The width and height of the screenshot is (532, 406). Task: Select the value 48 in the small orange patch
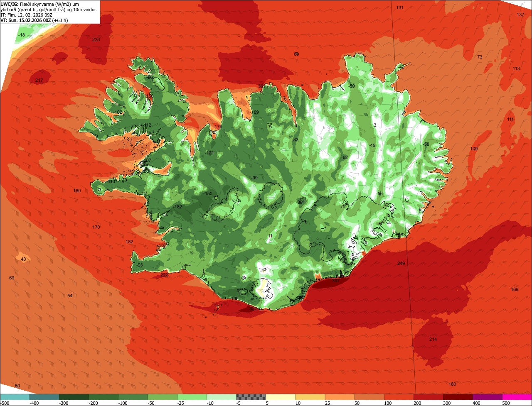23,259
